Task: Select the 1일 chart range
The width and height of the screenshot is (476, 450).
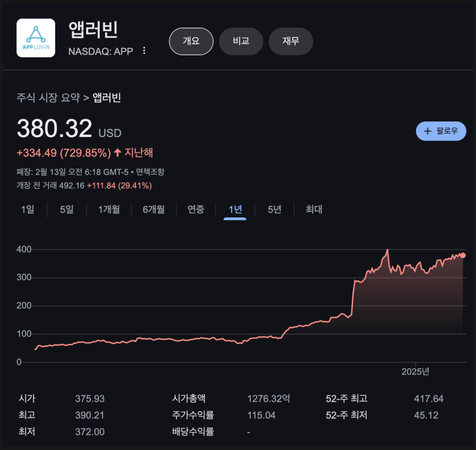Action: (x=28, y=209)
